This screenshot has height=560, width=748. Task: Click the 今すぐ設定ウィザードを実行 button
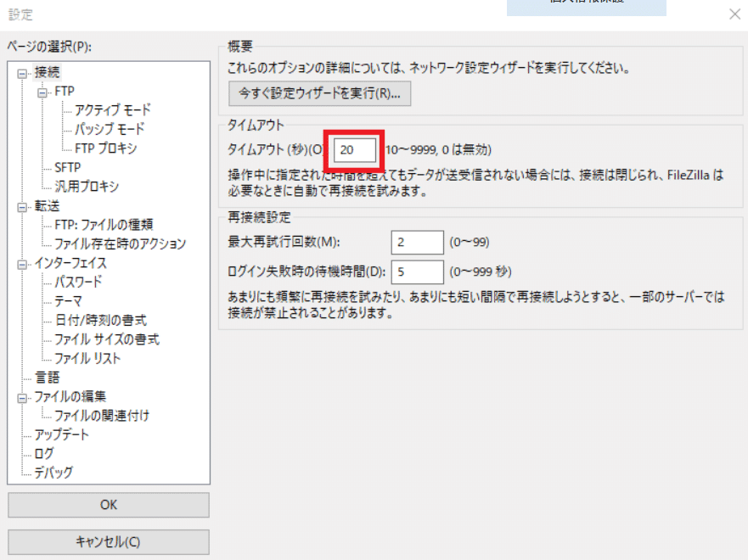[x=320, y=93]
